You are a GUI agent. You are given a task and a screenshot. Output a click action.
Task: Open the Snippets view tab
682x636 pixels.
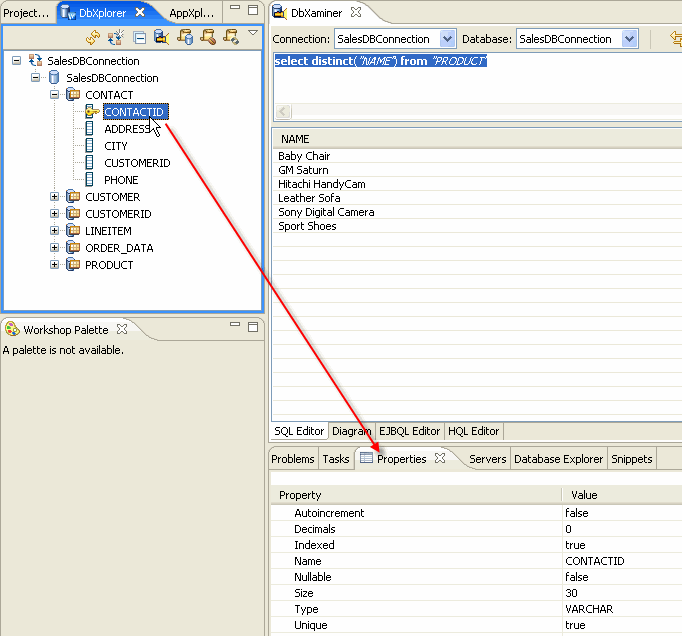pos(632,459)
